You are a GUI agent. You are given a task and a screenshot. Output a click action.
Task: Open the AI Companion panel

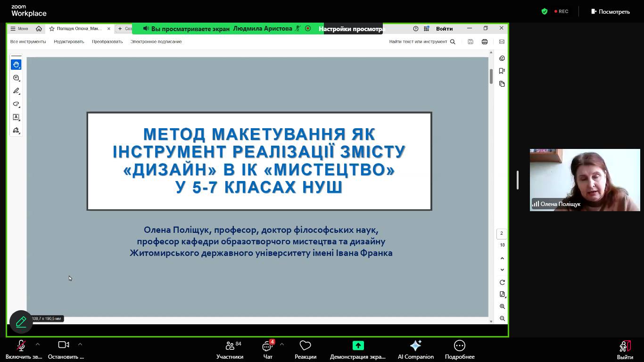pyautogui.click(x=416, y=349)
